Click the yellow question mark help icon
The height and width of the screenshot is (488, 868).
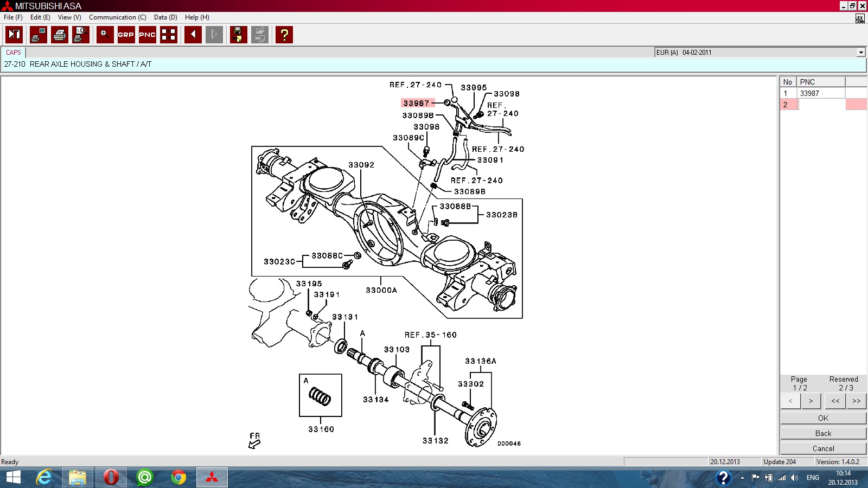[284, 35]
